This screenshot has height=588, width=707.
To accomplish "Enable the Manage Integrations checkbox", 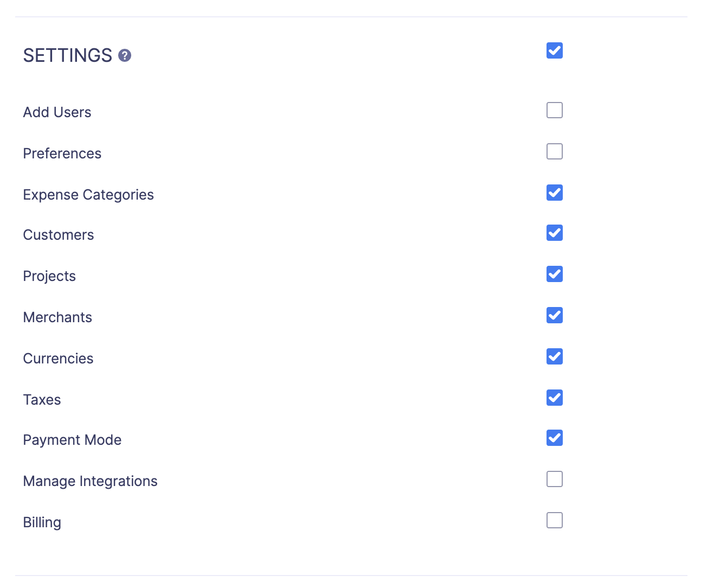I will pos(554,479).
